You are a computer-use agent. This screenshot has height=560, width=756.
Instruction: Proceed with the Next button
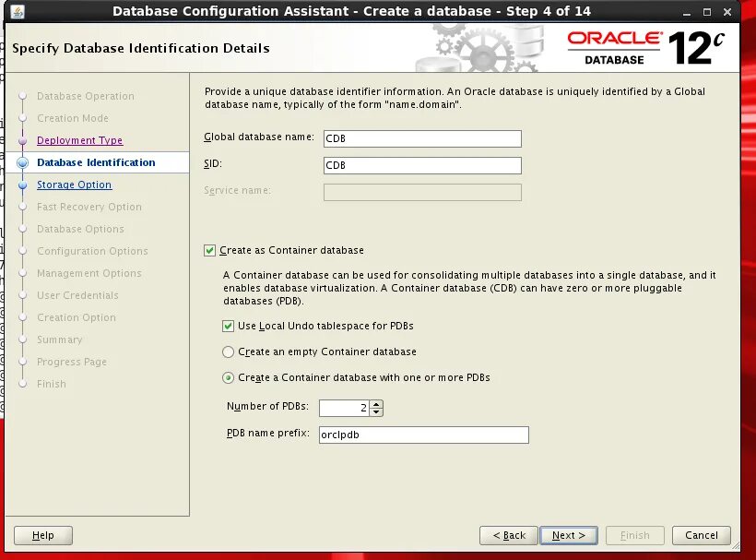[569, 535]
